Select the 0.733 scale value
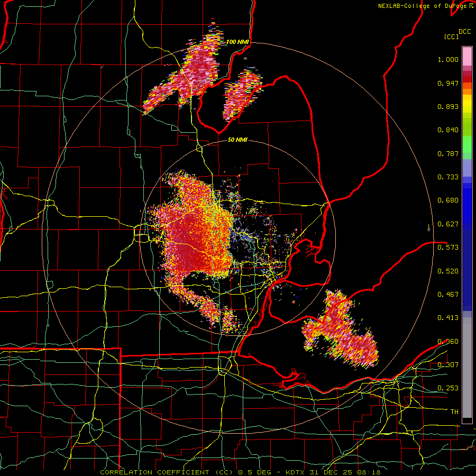Image resolution: width=476 pixels, height=476 pixels. (x=448, y=177)
